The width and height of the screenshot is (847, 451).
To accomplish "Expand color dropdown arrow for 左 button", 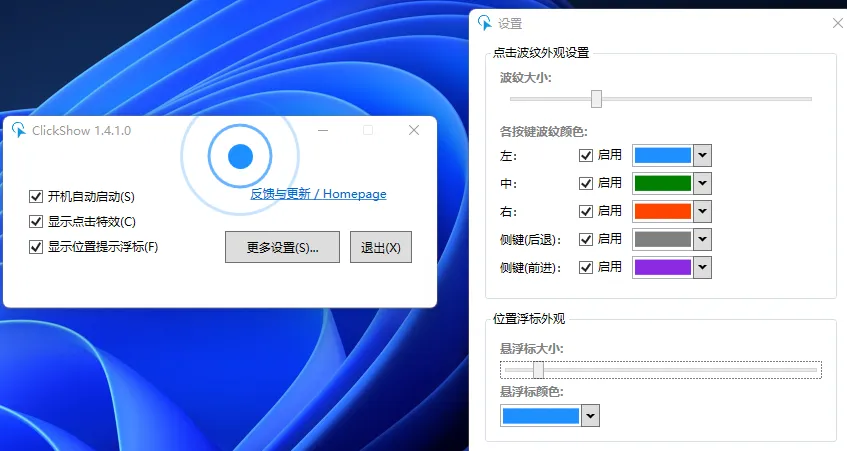I will click(702, 156).
